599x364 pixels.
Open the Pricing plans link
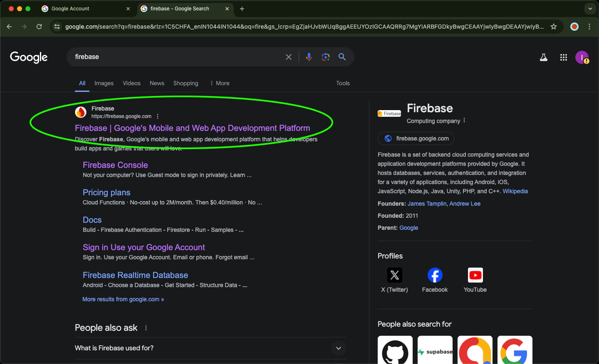[106, 192]
